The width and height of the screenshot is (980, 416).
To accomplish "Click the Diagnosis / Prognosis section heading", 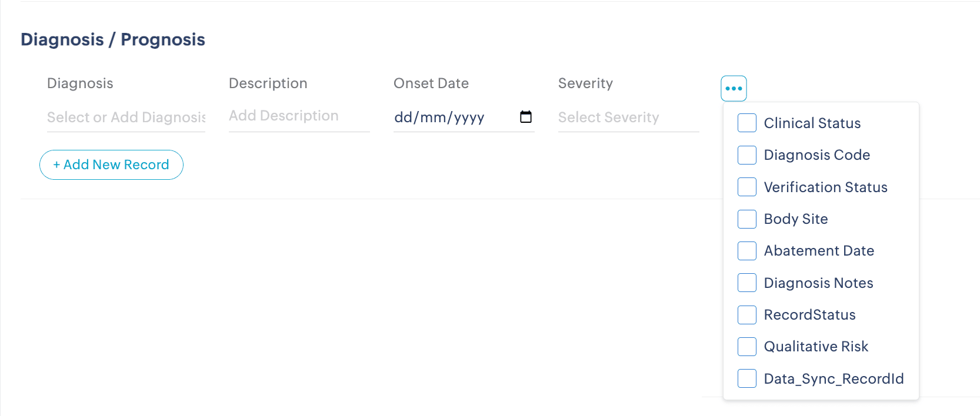I will 113,39.
